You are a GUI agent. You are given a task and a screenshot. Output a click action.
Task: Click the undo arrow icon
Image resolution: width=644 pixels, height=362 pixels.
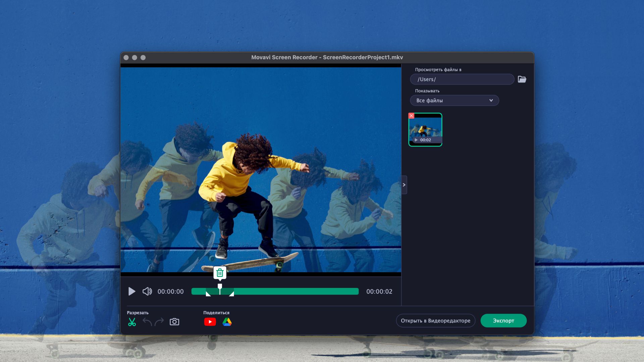147,322
